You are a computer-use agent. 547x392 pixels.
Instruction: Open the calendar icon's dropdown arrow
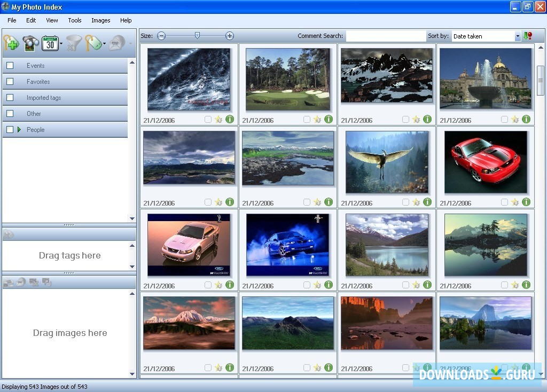pyautogui.click(x=60, y=43)
